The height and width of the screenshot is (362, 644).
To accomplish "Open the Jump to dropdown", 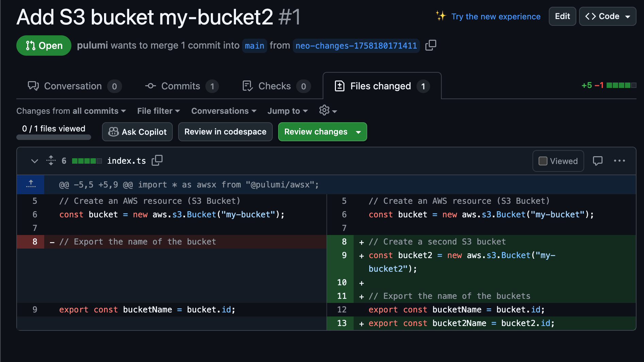I will [x=287, y=111].
